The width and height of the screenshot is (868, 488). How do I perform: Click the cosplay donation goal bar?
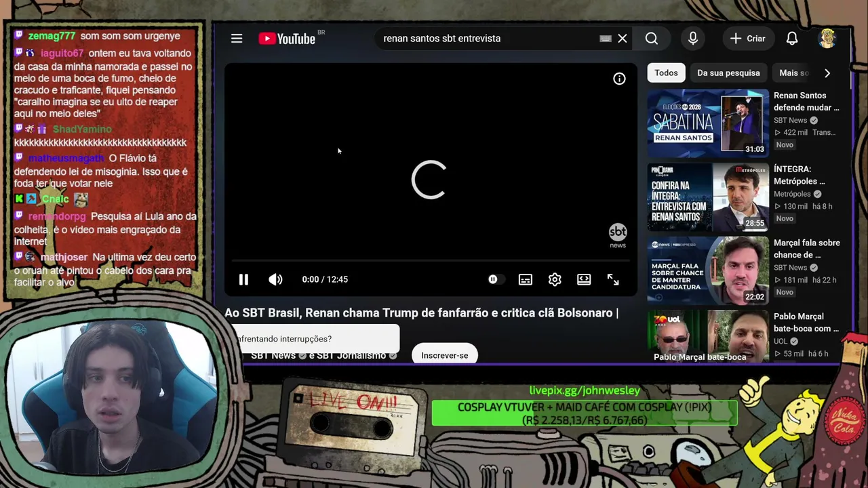point(585,413)
